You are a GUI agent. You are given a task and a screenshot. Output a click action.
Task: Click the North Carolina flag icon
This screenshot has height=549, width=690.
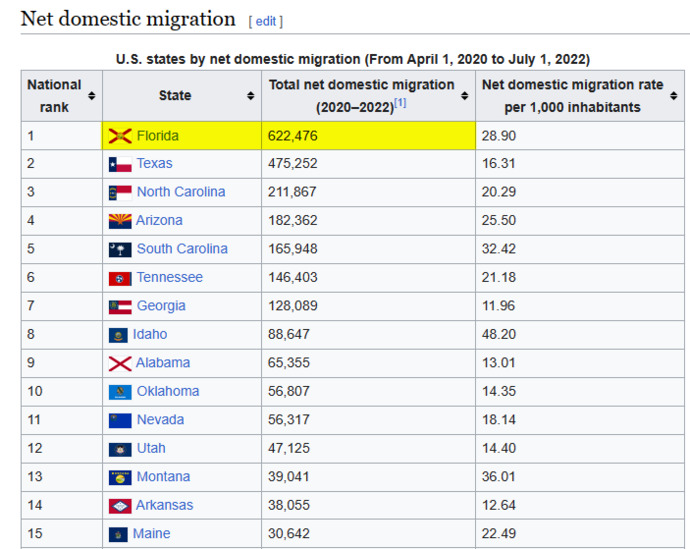[x=120, y=193]
